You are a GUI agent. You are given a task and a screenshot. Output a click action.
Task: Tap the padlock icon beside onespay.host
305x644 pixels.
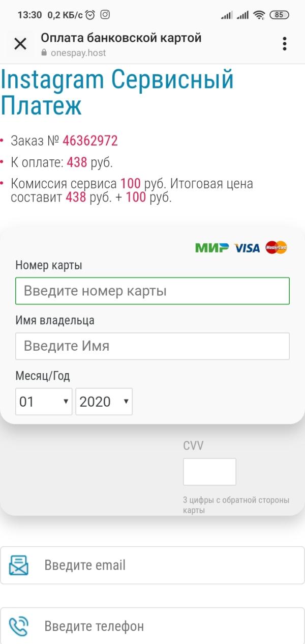click(x=44, y=52)
